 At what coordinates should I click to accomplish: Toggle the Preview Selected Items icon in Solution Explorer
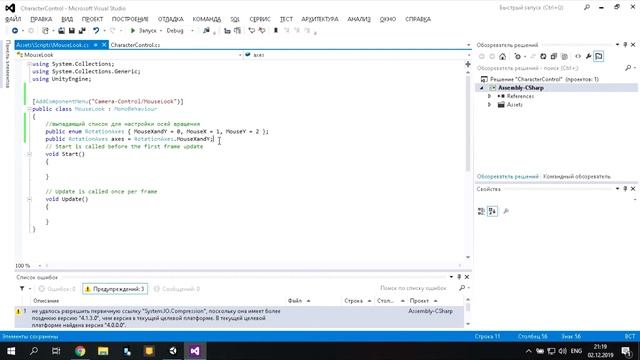pyautogui.click(x=599, y=57)
